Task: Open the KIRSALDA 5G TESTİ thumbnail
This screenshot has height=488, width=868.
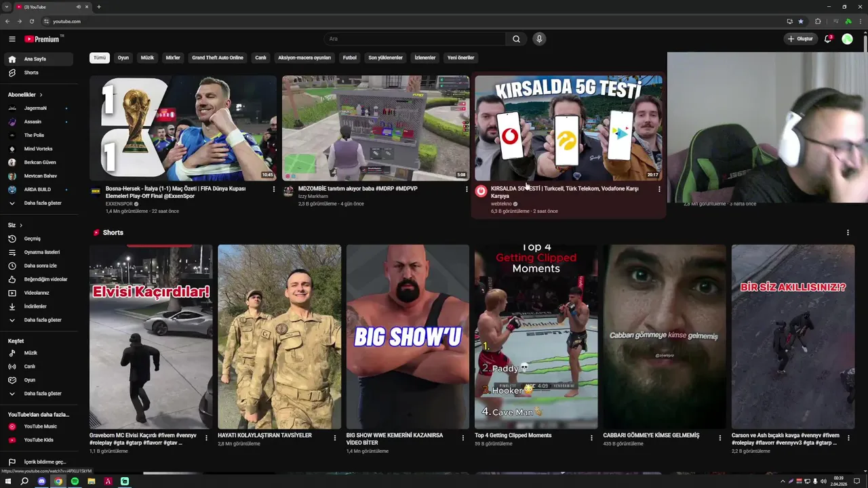Action: pos(568,128)
